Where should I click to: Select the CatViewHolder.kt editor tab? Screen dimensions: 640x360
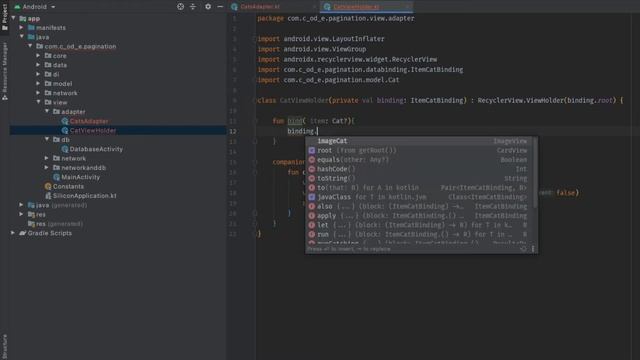click(356, 7)
